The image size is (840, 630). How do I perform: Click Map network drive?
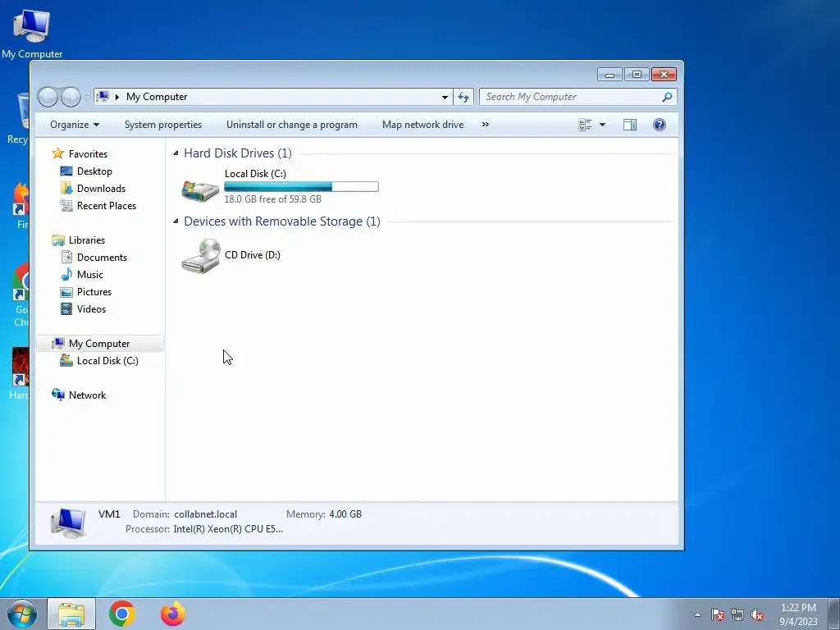point(423,125)
